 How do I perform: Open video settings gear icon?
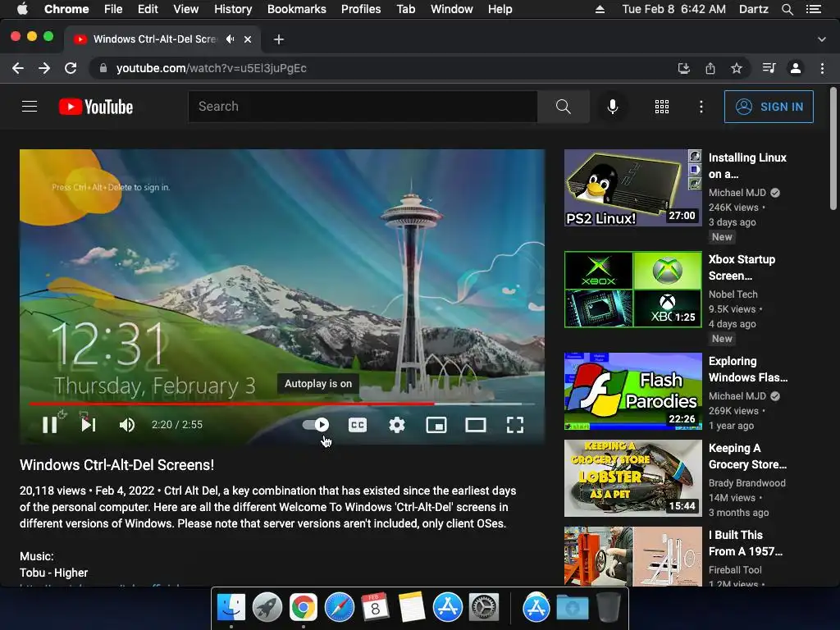[397, 425]
